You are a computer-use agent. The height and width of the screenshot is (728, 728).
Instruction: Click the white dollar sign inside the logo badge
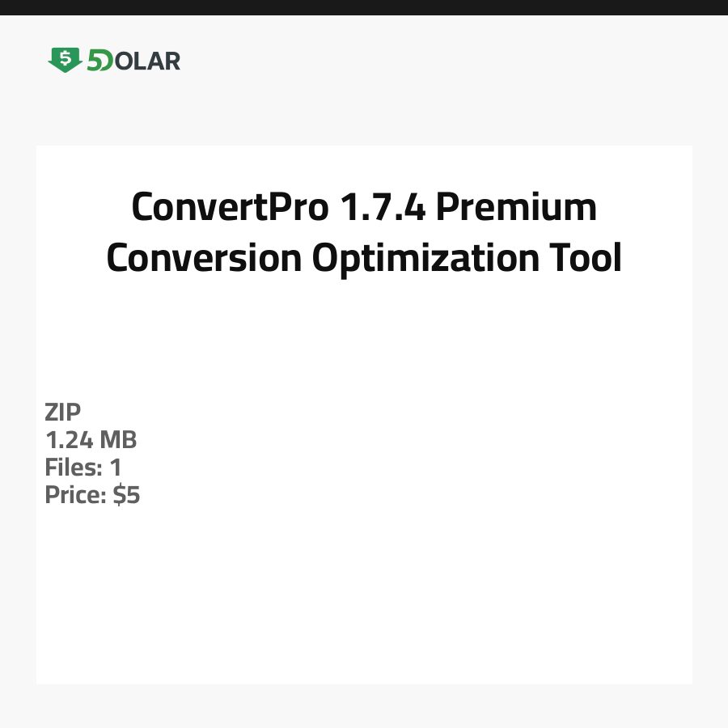(x=65, y=58)
